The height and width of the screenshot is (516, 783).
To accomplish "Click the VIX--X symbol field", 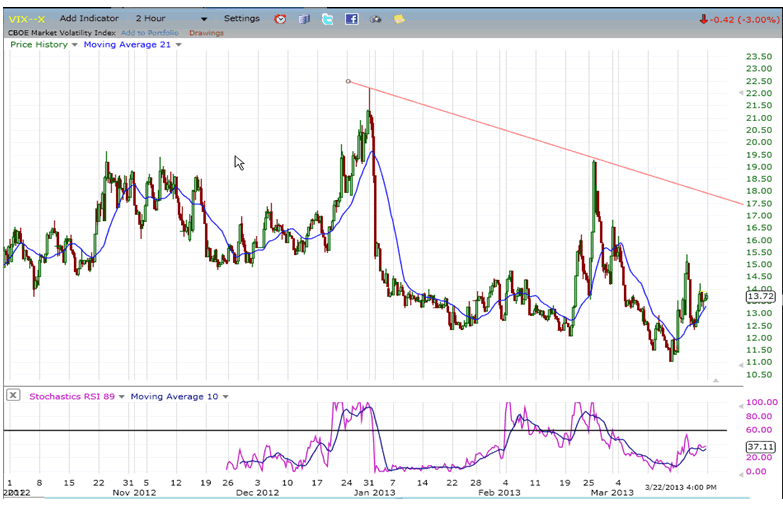I will (x=27, y=18).
